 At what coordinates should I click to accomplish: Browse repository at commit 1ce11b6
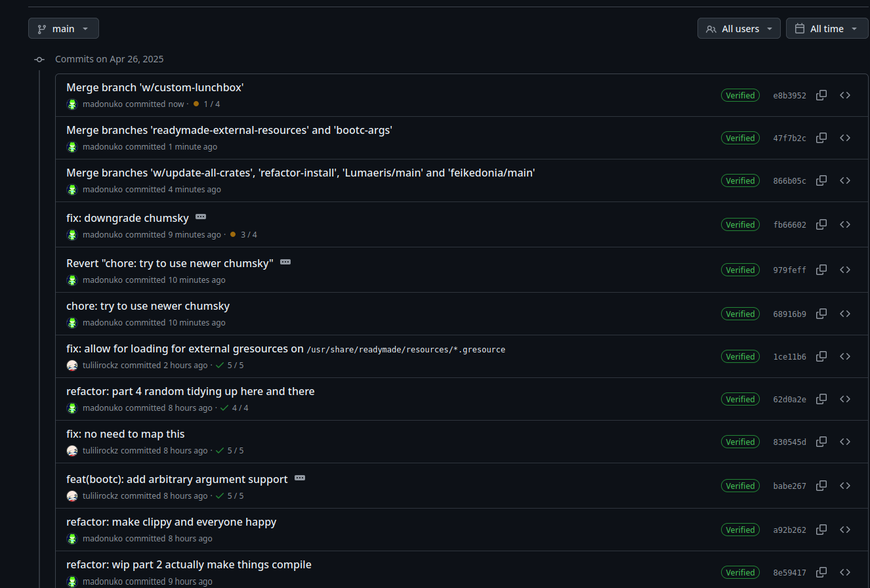[x=845, y=356]
